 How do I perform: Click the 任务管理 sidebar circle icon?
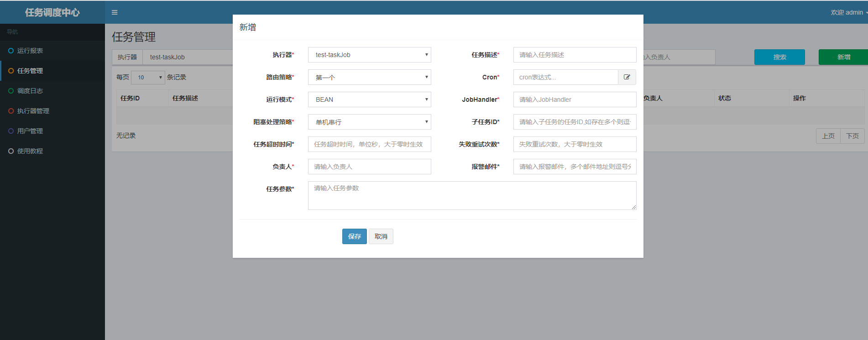11,71
